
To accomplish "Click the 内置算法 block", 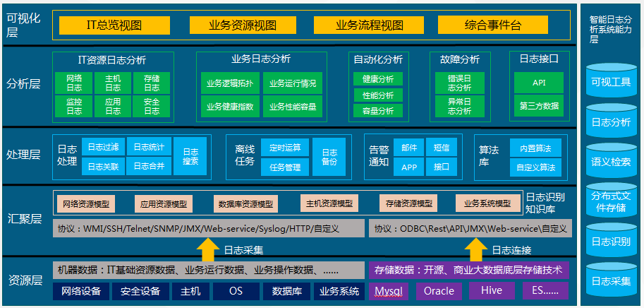I will tap(535, 148).
